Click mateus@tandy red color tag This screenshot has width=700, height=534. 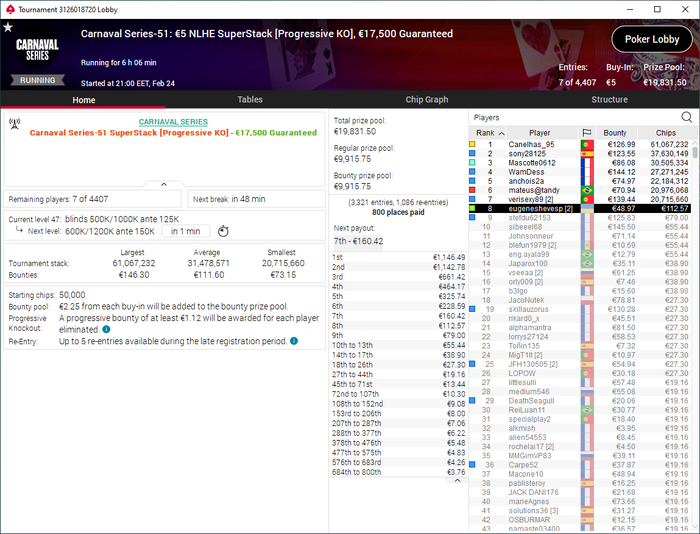tap(472, 190)
